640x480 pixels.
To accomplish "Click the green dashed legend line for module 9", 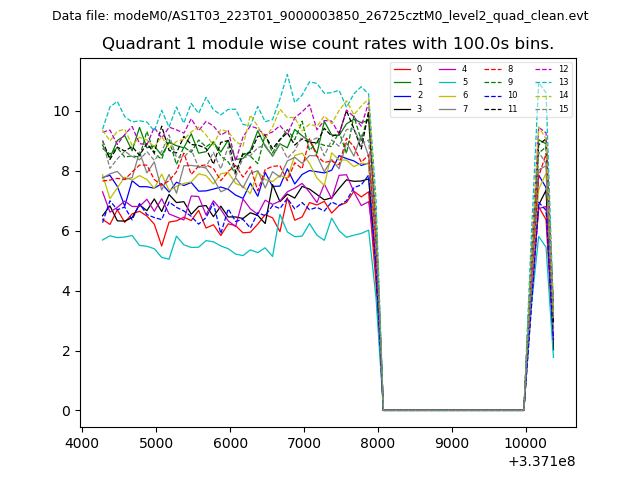I will coord(493,82).
